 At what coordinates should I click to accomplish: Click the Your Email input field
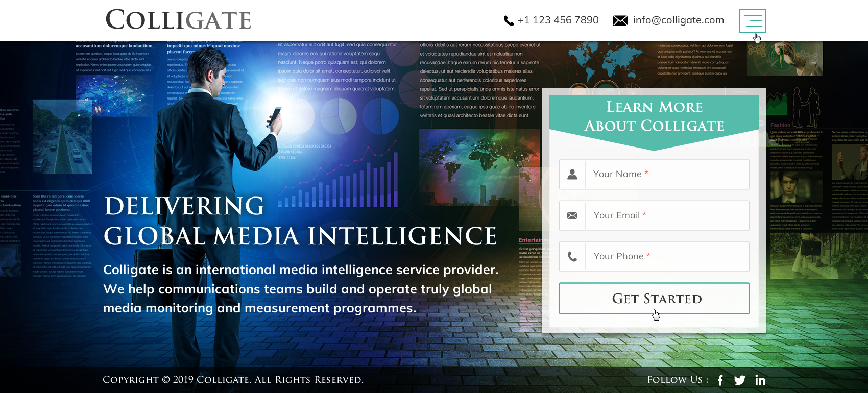click(654, 215)
